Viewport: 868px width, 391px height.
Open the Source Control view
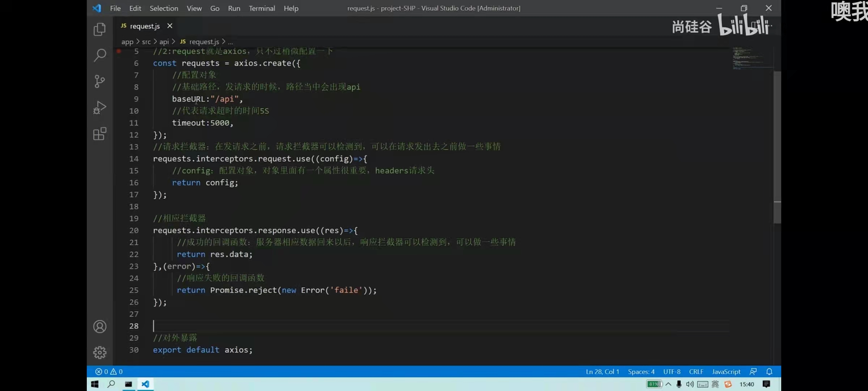click(99, 81)
